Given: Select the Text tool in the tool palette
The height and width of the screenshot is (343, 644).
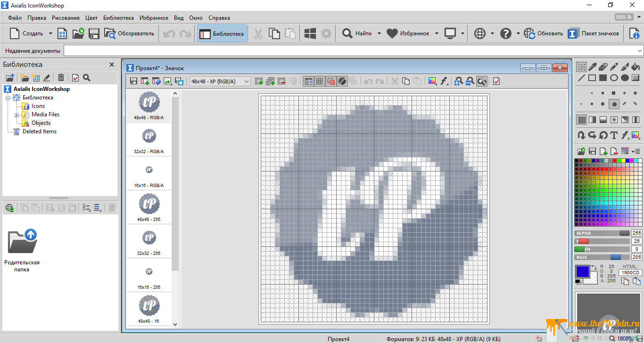Looking at the screenshot, I should [x=614, y=135].
